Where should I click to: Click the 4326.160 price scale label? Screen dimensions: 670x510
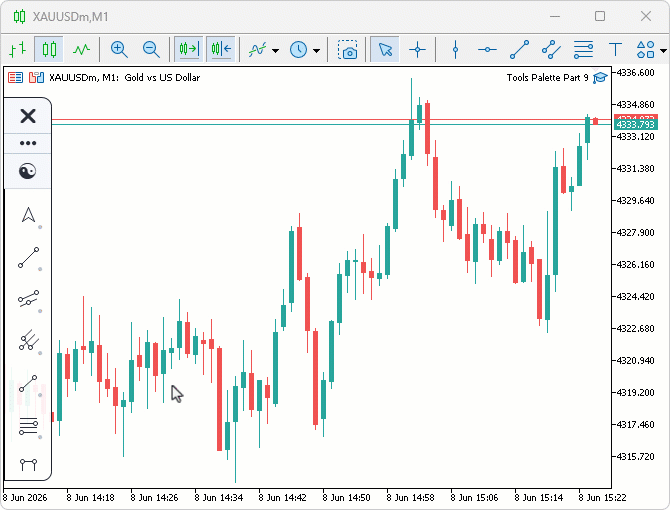pos(635,264)
